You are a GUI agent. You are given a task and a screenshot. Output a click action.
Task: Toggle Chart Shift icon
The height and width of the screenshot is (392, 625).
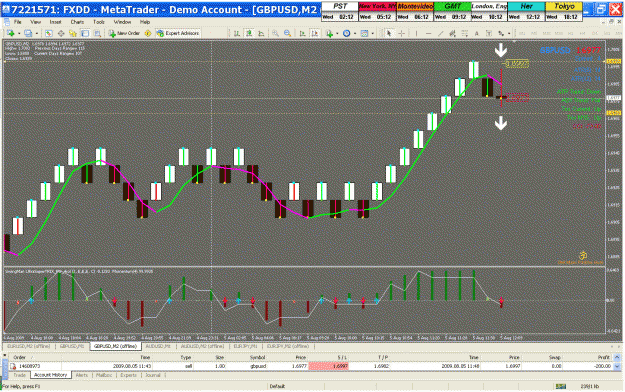314,33
